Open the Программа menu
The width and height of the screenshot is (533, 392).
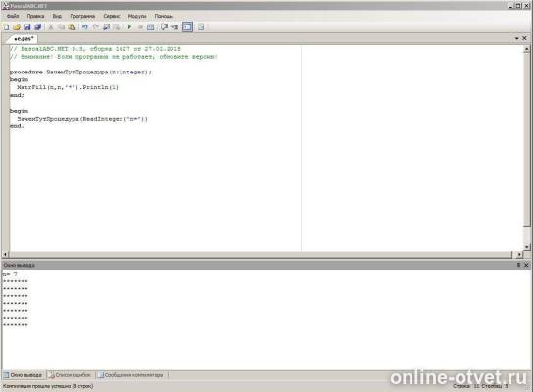(x=82, y=16)
